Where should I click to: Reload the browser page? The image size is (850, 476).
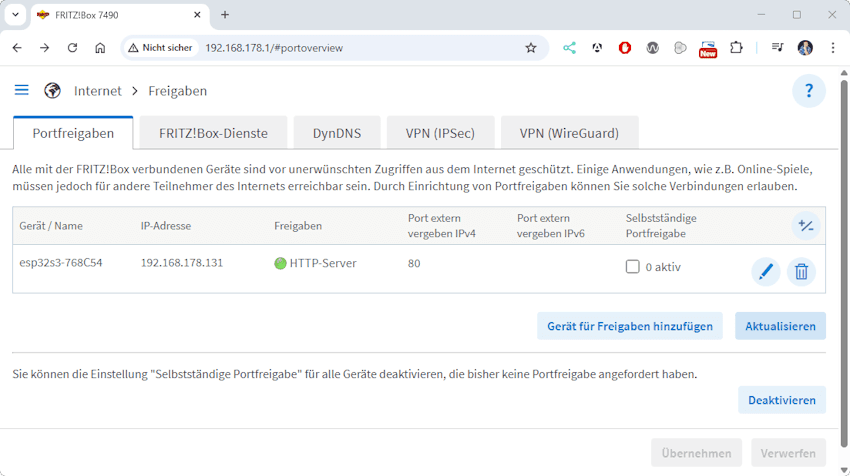coord(72,47)
